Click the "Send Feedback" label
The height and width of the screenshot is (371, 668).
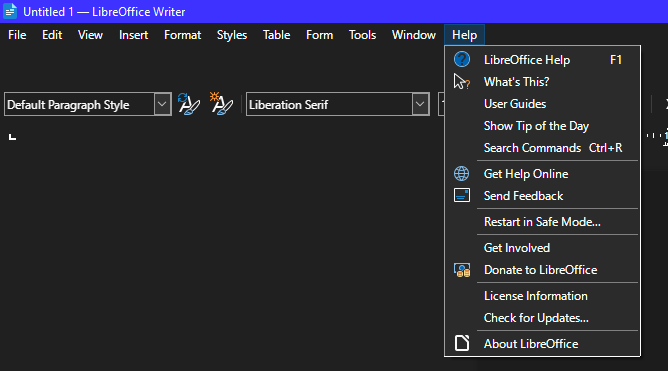tap(523, 196)
